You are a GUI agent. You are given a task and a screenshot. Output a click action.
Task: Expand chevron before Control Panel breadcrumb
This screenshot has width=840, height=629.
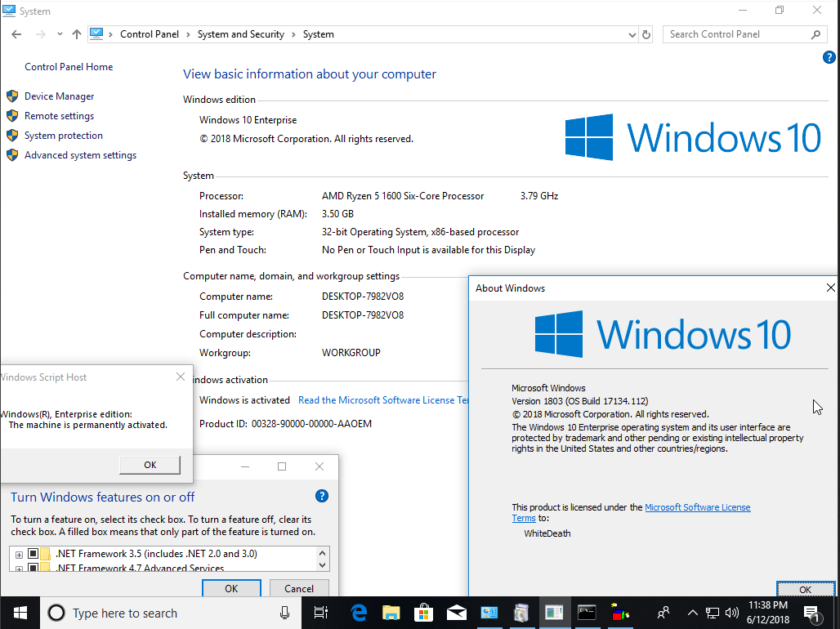(111, 34)
